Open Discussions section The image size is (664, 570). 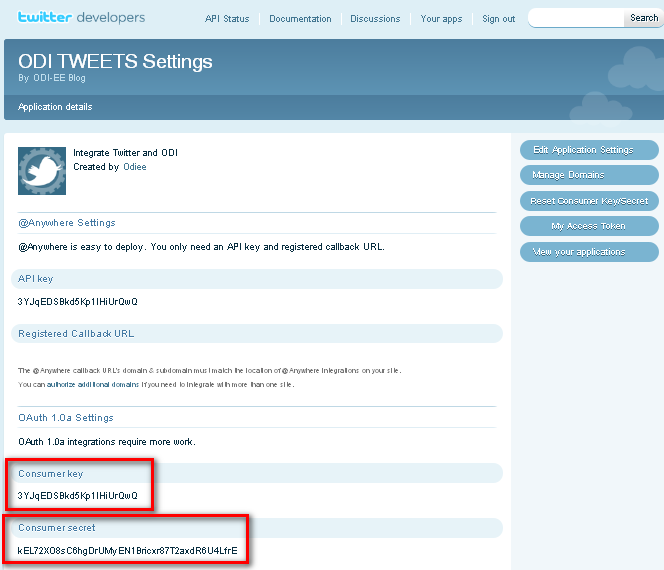(x=375, y=19)
